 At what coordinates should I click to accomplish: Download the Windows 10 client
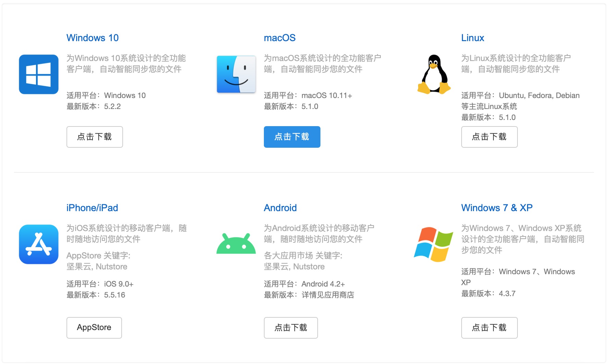point(95,137)
